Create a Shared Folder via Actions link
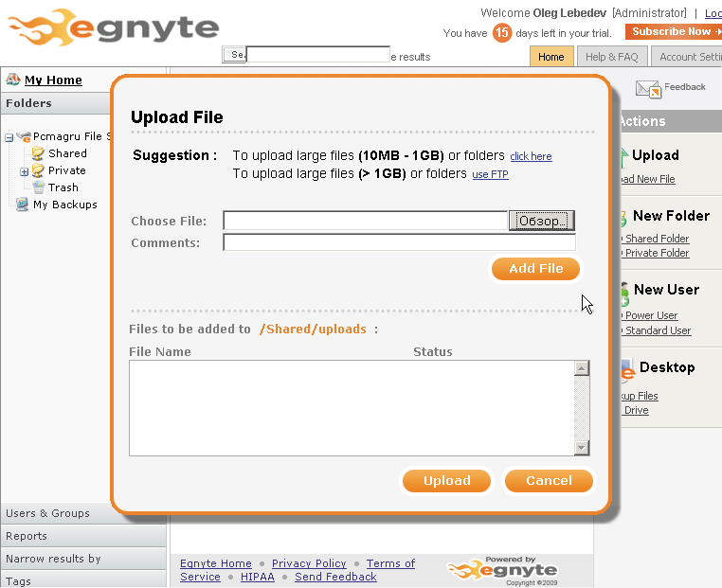The image size is (722, 588). [657, 239]
